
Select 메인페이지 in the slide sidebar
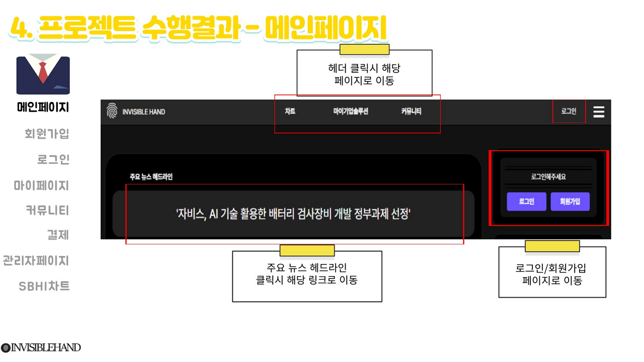pyautogui.click(x=43, y=108)
